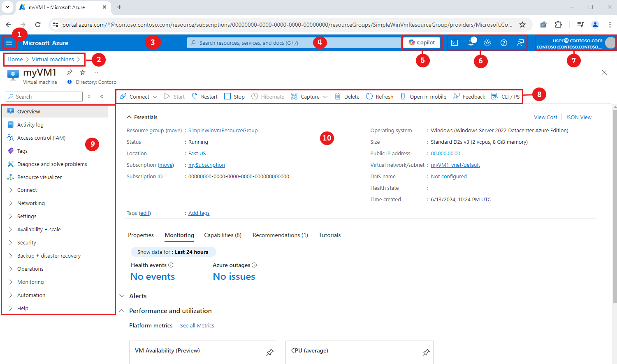
Task: Open Copilot
Action: tap(422, 42)
